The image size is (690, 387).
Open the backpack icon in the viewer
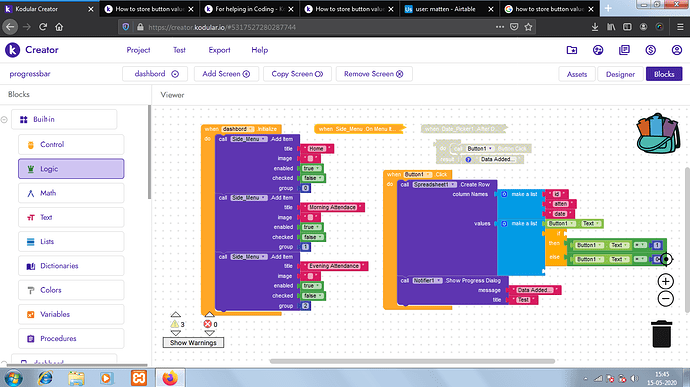pos(656,133)
